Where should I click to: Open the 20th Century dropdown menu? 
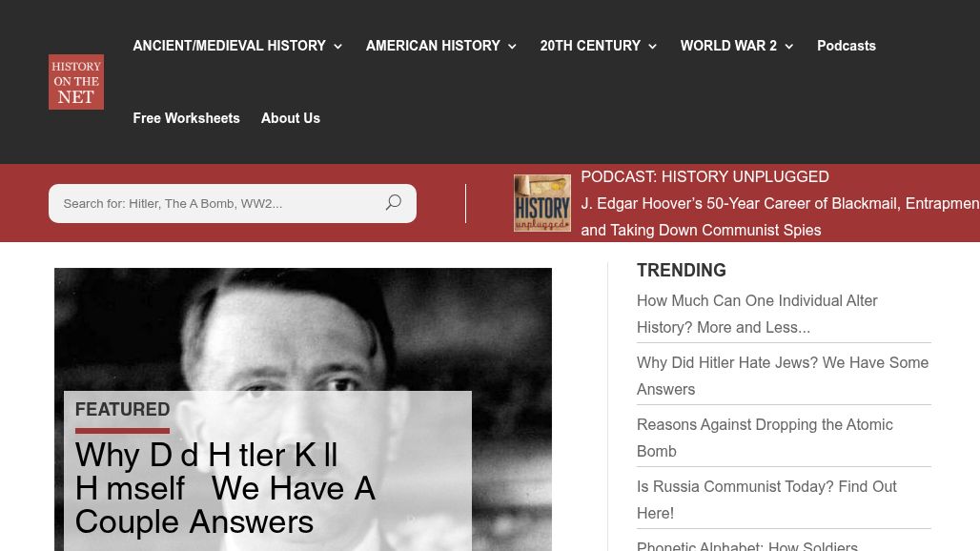(590, 46)
